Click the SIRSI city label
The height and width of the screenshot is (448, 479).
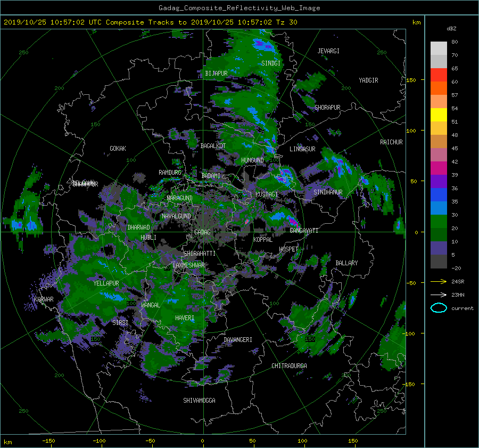120,323
